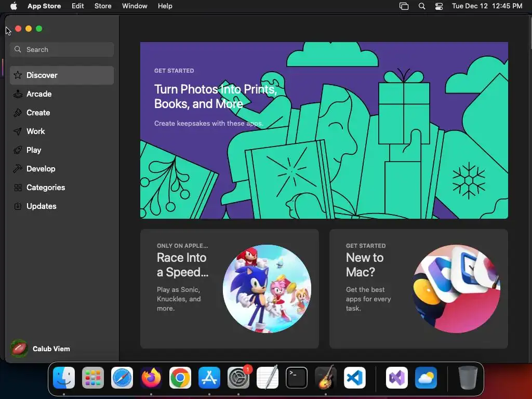Launch Safari from the Dock
Screen dimensions: 532x399
click(x=122, y=378)
